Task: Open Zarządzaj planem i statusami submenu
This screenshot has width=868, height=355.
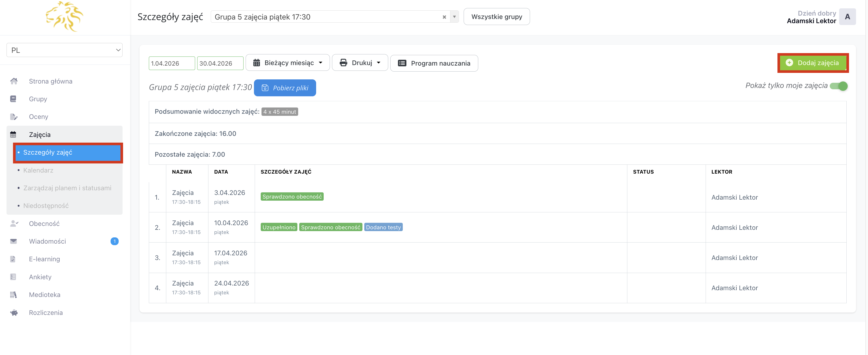Action: 67,188
